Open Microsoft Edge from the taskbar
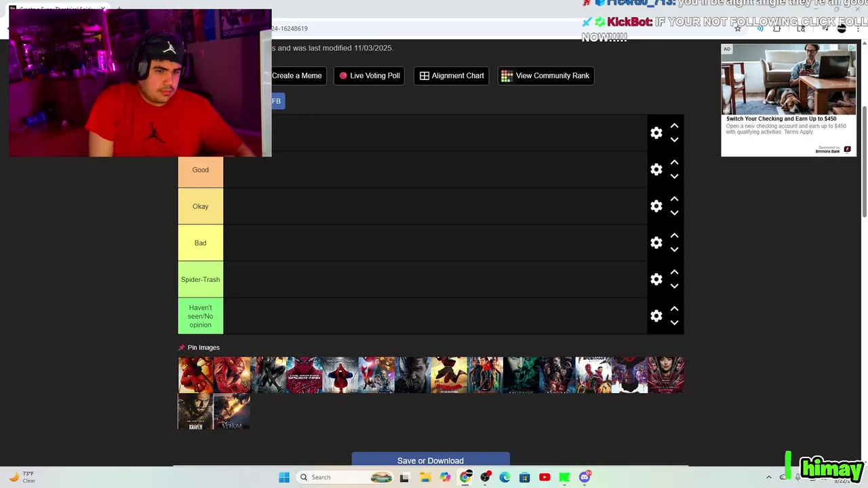868x488 pixels. [505, 477]
